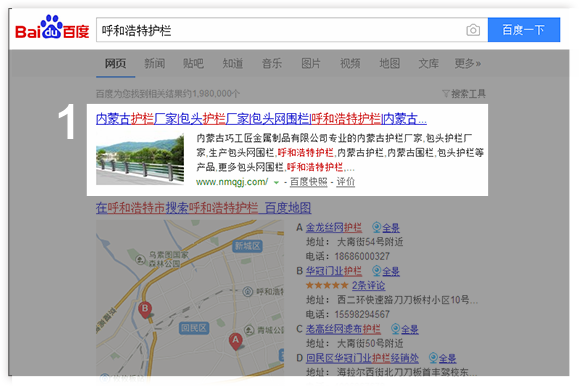Image resolution: width=579 pixels, height=386 pixels.
Task: Expand green arrow next to www.nmqgj.com
Action: [276, 182]
